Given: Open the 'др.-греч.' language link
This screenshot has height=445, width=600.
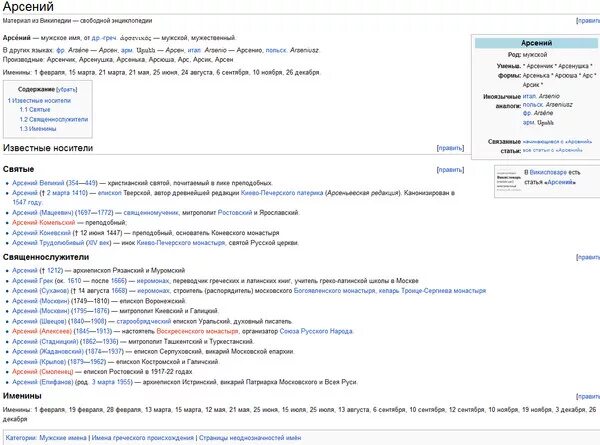Looking at the screenshot, I should tap(104, 38).
